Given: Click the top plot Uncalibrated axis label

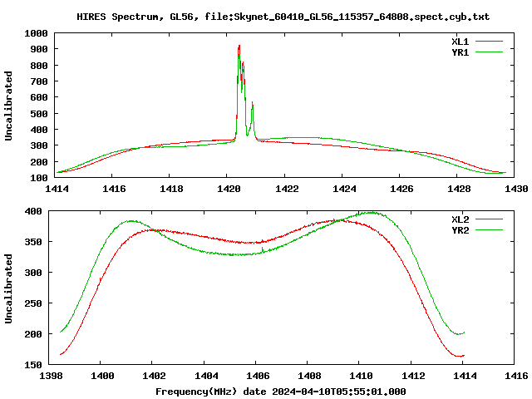Looking at the screenshot, I should pos(8,106).
